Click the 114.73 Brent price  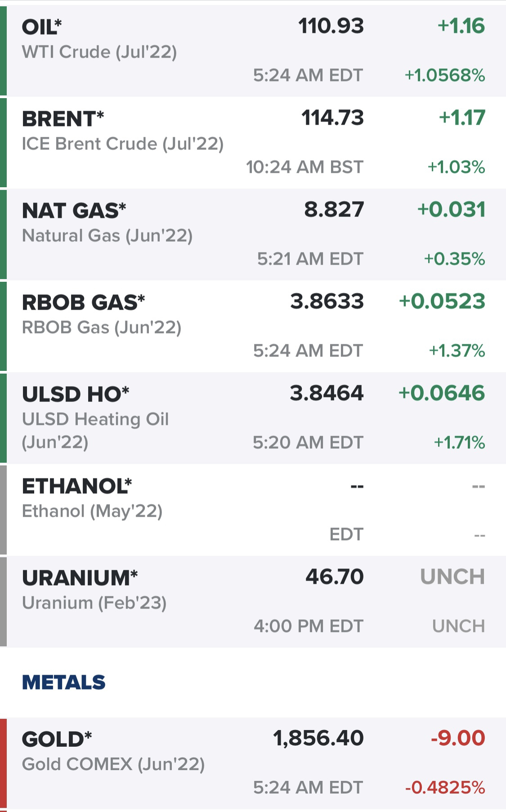[332, 118]
